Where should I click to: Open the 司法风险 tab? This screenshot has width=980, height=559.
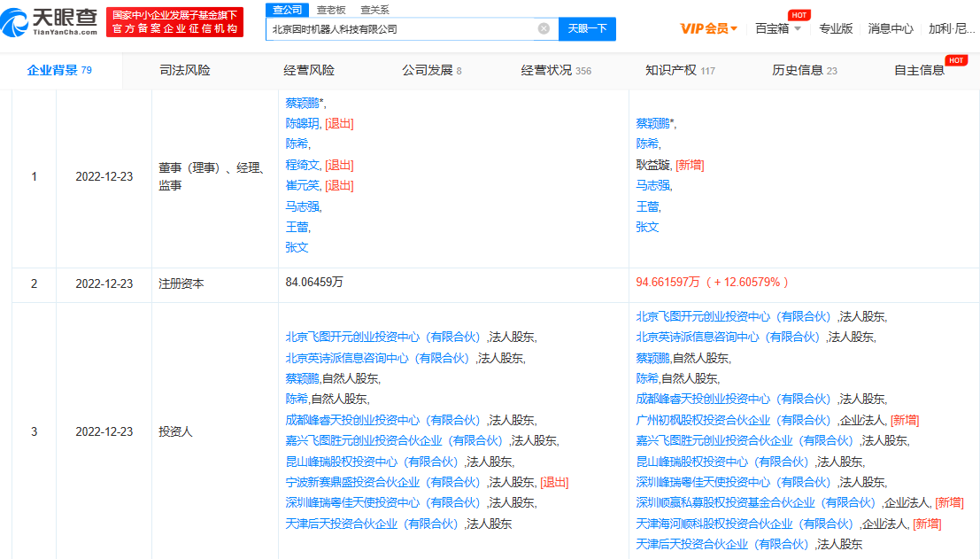185,70
